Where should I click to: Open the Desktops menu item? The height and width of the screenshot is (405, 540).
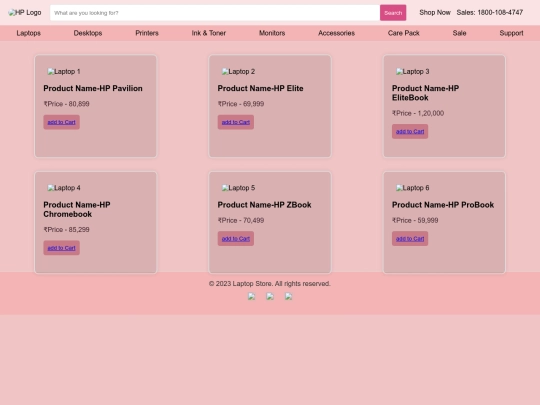point(88,33)
